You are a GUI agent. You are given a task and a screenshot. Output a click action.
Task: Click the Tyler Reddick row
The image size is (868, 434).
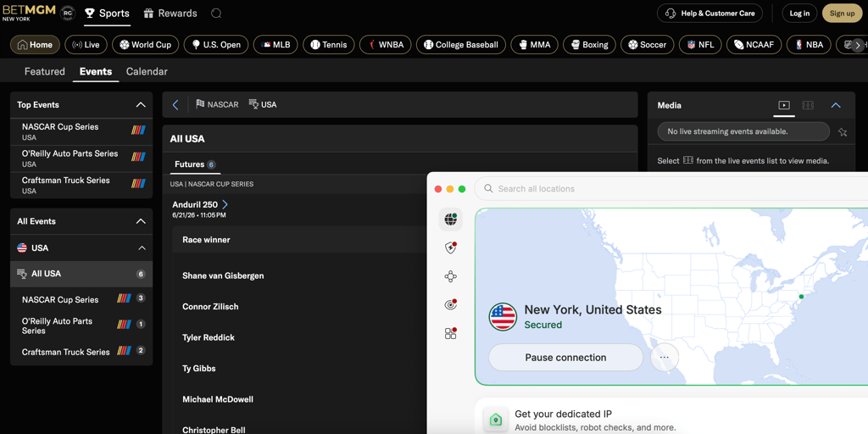299,337
